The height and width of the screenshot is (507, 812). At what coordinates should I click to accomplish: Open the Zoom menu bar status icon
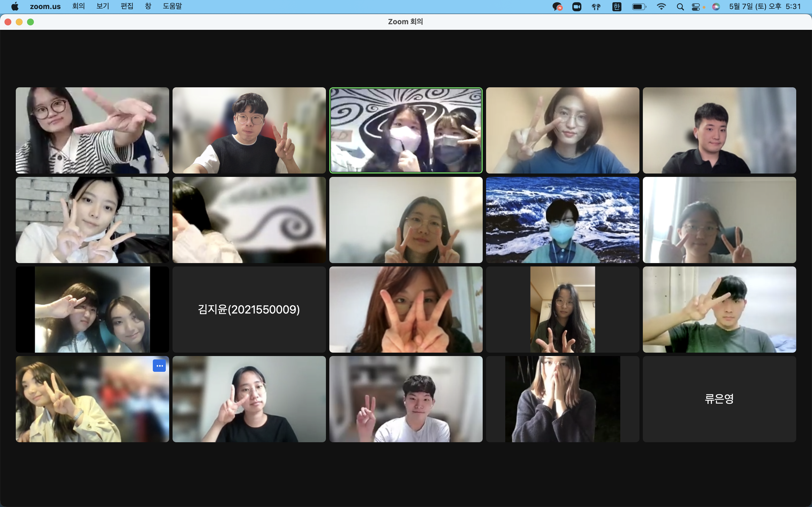tap(577, 7)
